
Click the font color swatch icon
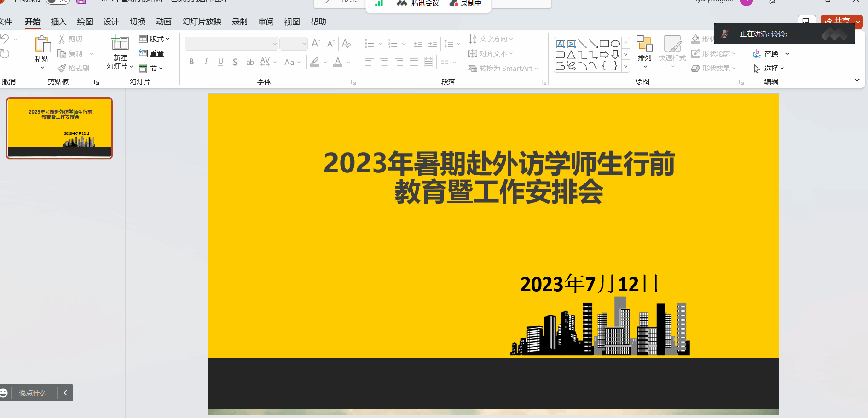tap(338, 62)
